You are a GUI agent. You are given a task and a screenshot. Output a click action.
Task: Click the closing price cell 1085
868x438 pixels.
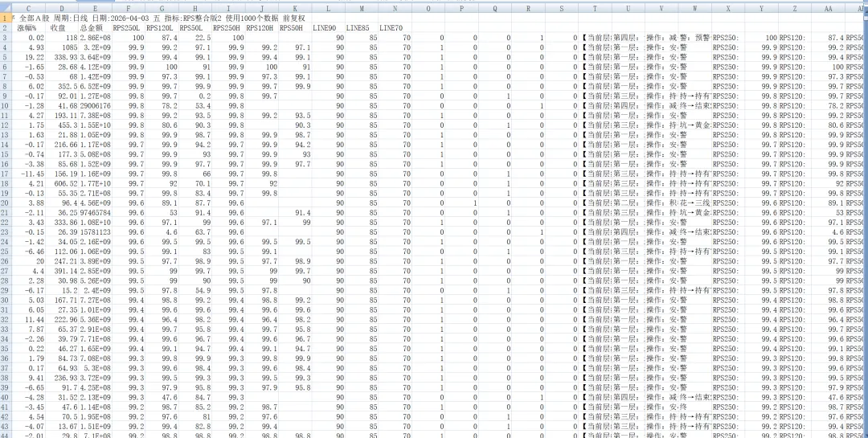click(61, 47)
